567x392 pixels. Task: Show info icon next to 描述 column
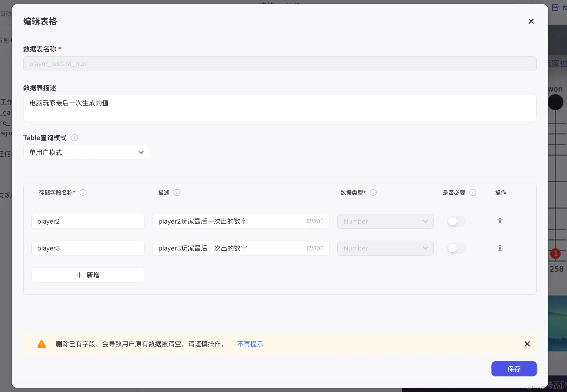pos(177,192)
